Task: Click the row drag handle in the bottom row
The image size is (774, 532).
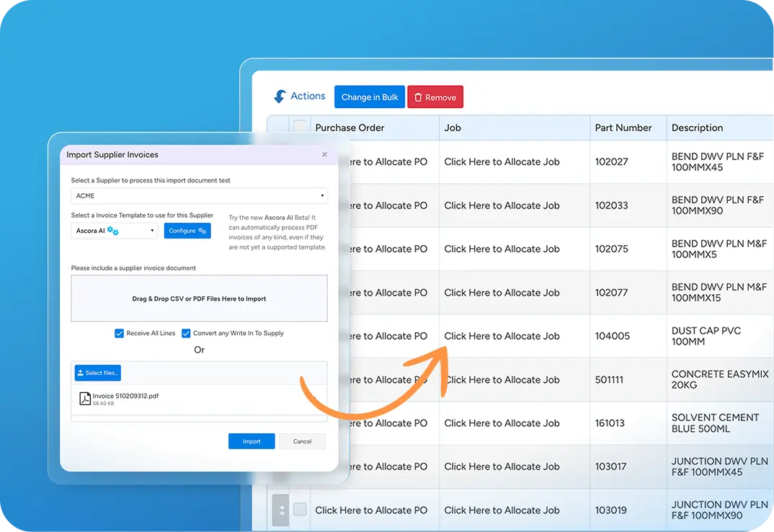Action: [281, 510]
